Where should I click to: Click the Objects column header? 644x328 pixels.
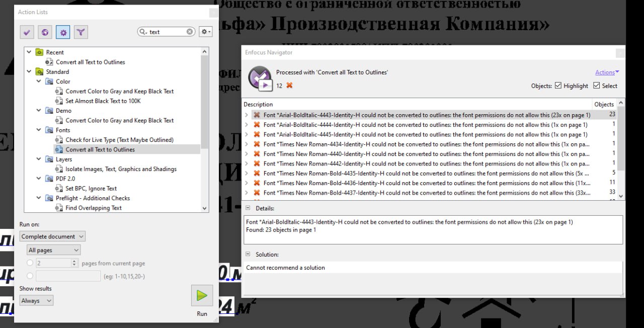click(x=604, y=104)
